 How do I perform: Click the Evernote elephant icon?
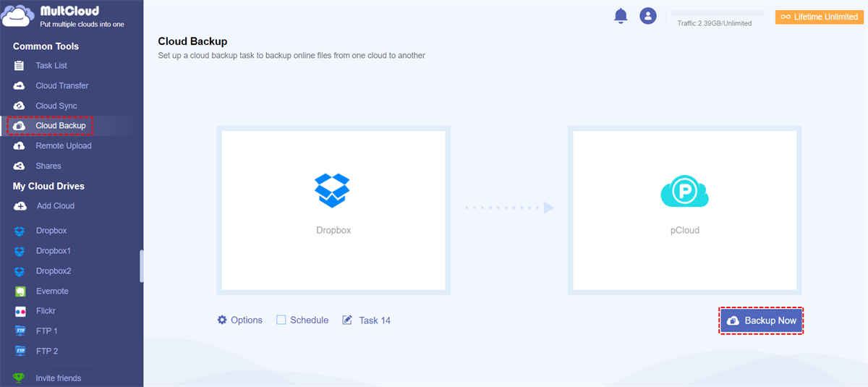tap(20, 292)
